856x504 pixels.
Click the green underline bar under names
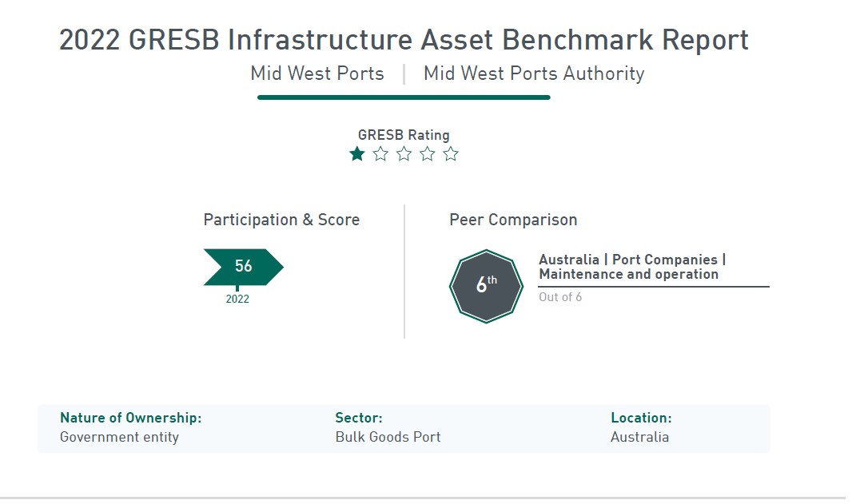coord(404,97)
